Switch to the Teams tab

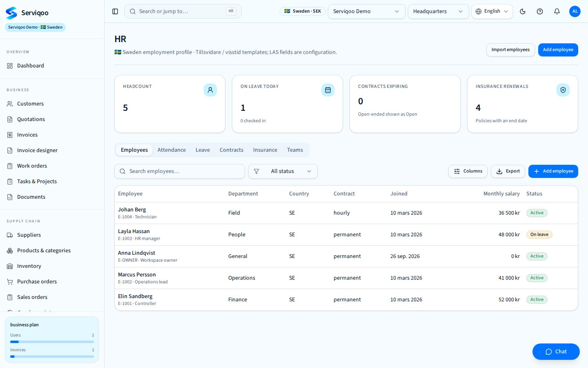[x=295, y=150]
